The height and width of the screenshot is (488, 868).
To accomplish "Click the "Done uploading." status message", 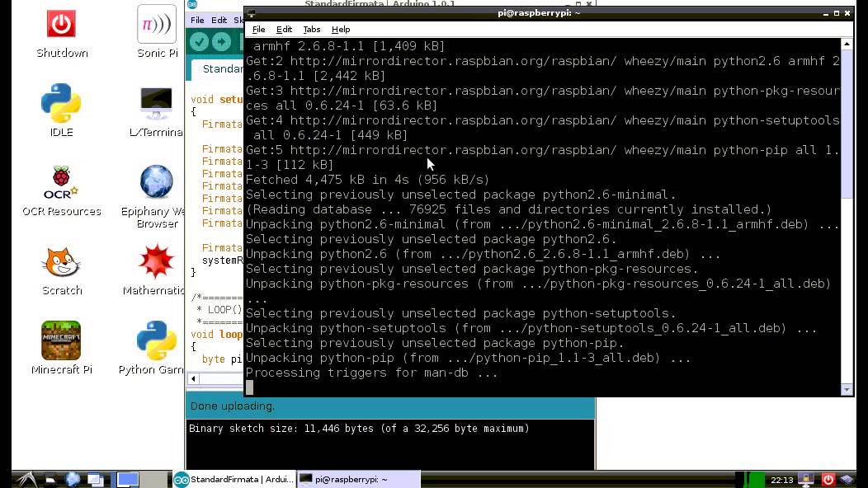I will (233, 406).
